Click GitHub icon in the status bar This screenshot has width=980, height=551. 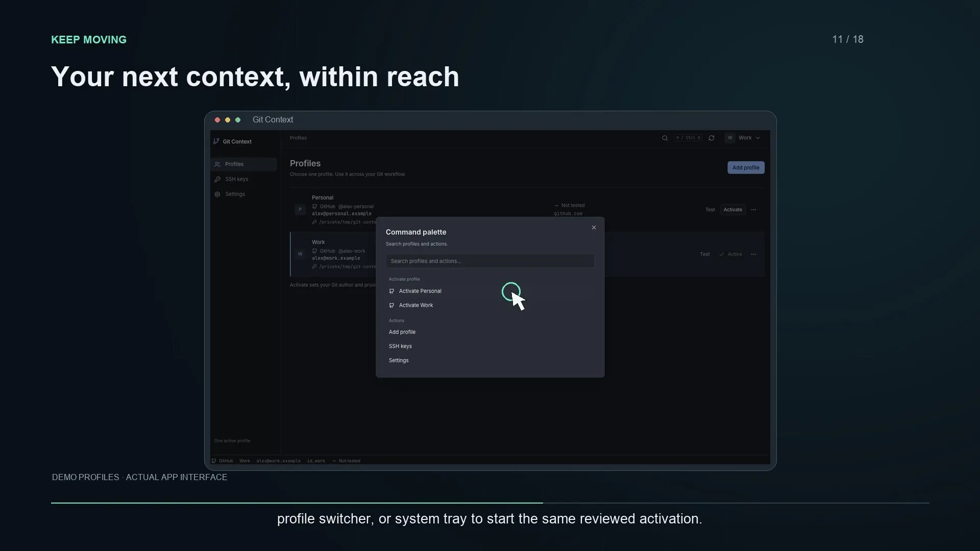(214, 461)
